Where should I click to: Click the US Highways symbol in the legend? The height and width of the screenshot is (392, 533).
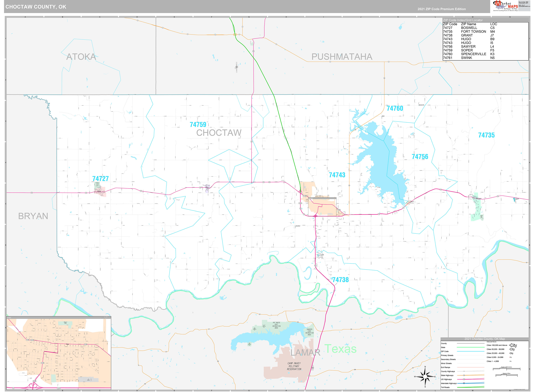click(x=464, y=379)
